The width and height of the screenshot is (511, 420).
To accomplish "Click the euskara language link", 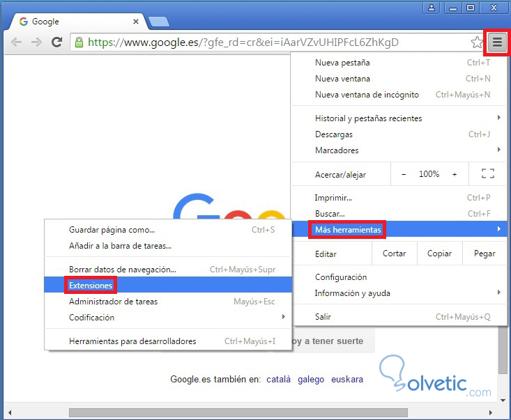I will (x=347, y=380).
